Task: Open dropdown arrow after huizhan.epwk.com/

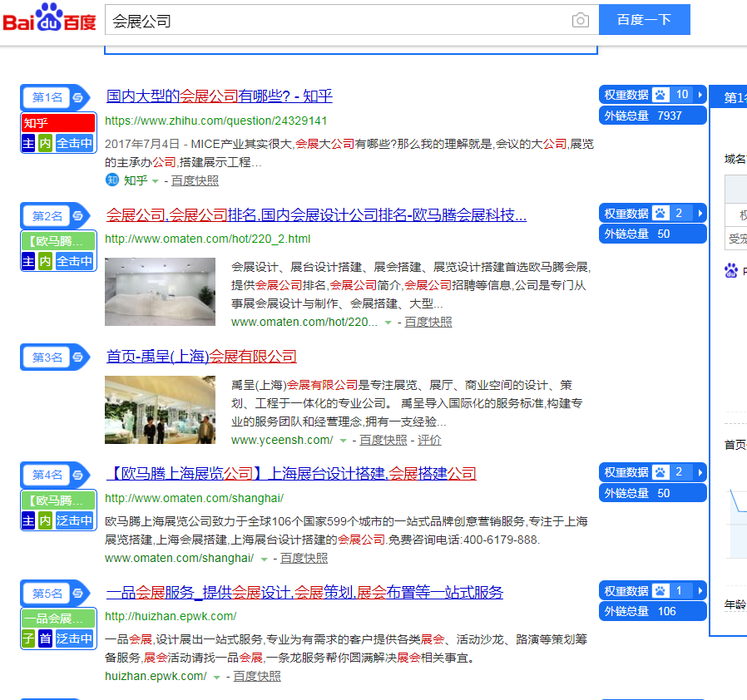Action: (x=217, y=678)
